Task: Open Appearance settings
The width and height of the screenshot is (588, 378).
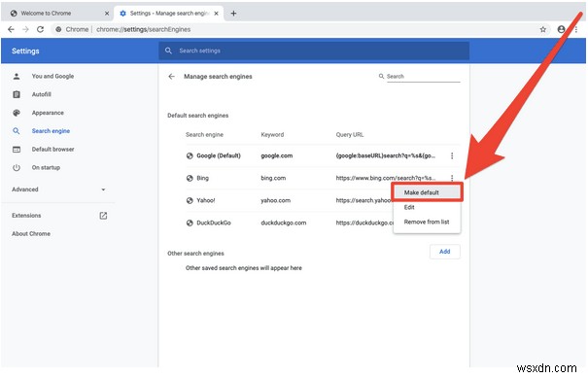Action: coord(48,113)
